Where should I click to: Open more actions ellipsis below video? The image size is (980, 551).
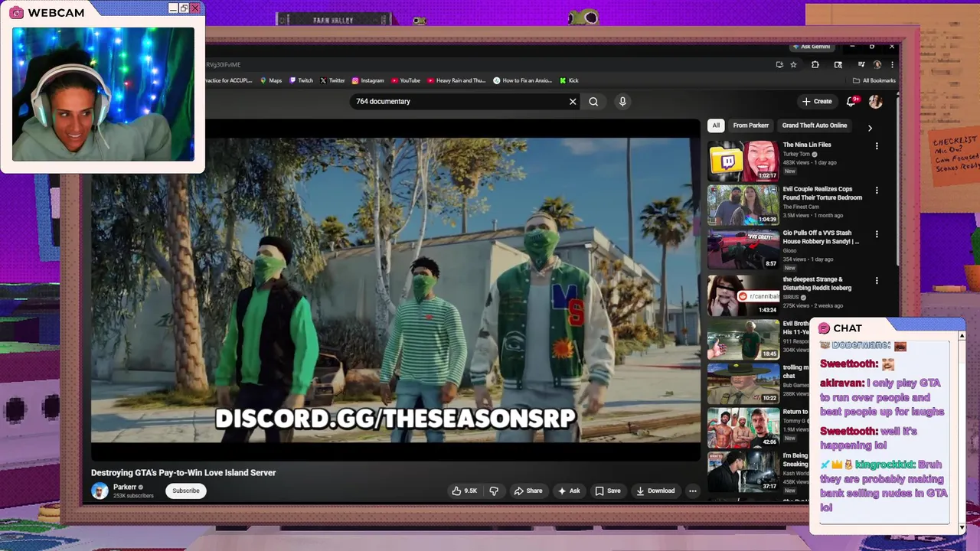click(x=692, y=491)
